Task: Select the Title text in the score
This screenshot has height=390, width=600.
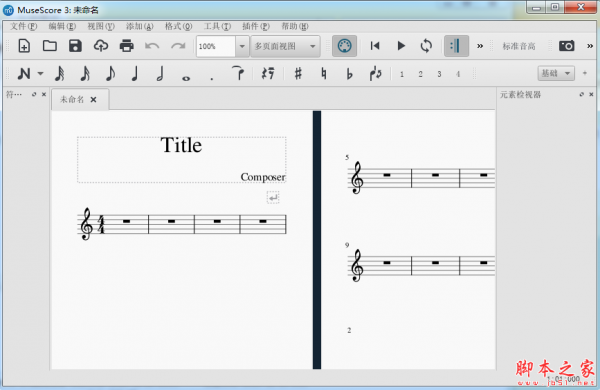Action: tap(181, 145)
